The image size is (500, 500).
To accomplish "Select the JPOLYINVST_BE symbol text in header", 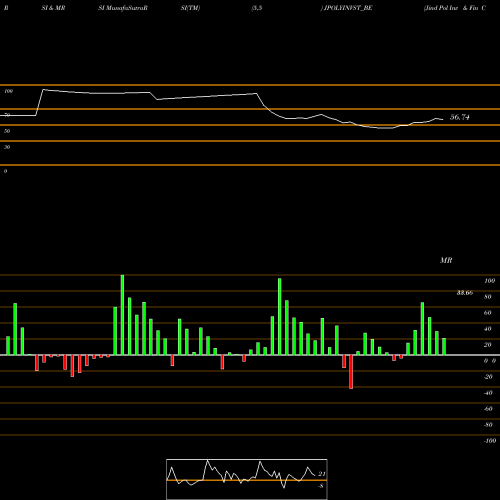I will tap(348, 8).
